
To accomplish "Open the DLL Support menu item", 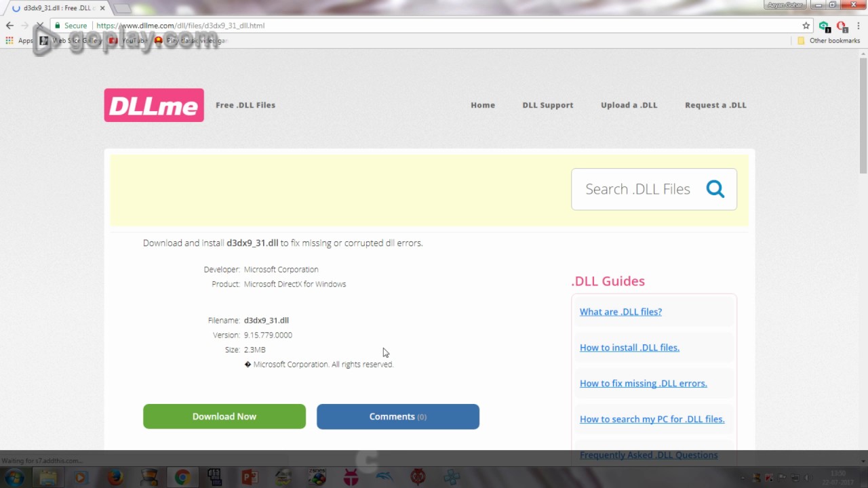I will 548,105.
